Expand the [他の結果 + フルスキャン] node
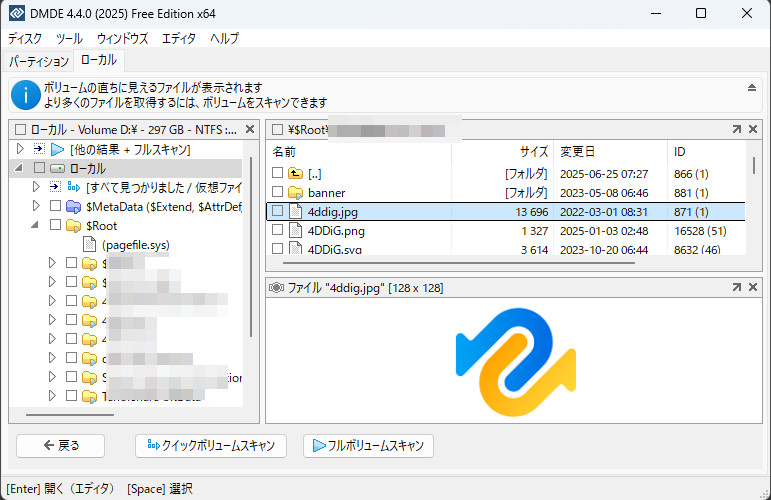The image size is (771, 500). 20,149
